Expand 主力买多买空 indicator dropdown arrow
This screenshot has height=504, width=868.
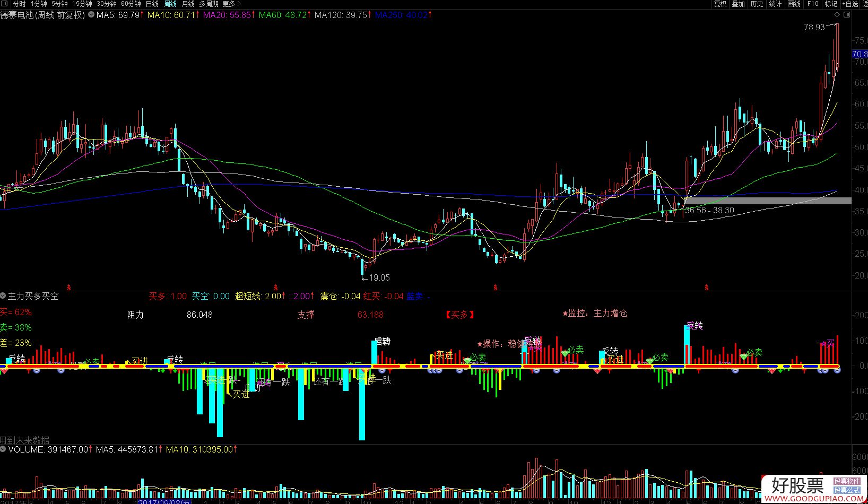(x=3, y=296)
